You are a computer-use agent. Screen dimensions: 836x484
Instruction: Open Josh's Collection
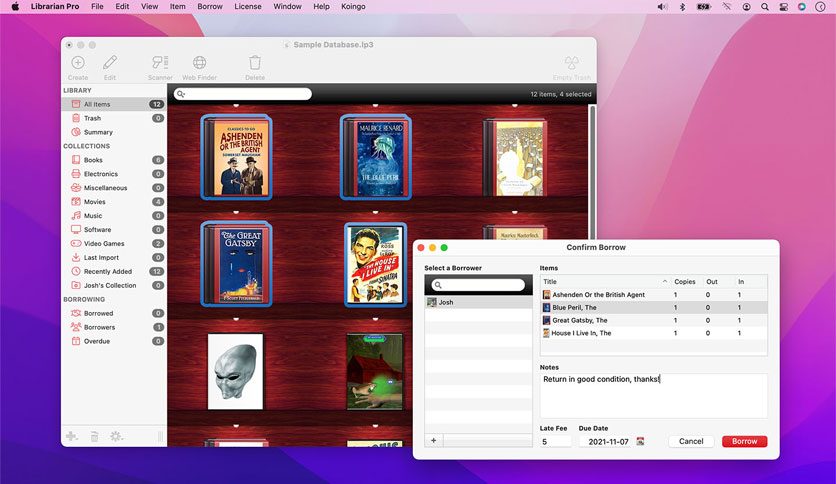click(x=114, y=285)
